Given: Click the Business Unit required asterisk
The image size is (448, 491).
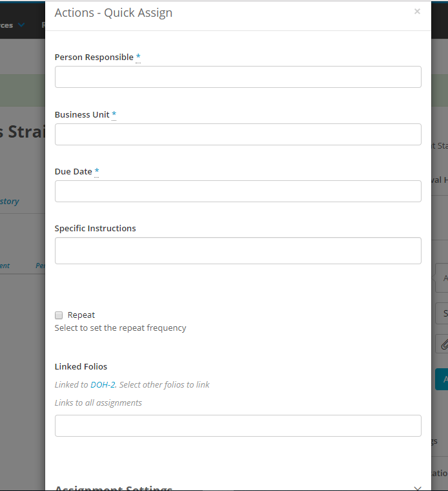Looking at the screenshot, I should pos(114,114).
